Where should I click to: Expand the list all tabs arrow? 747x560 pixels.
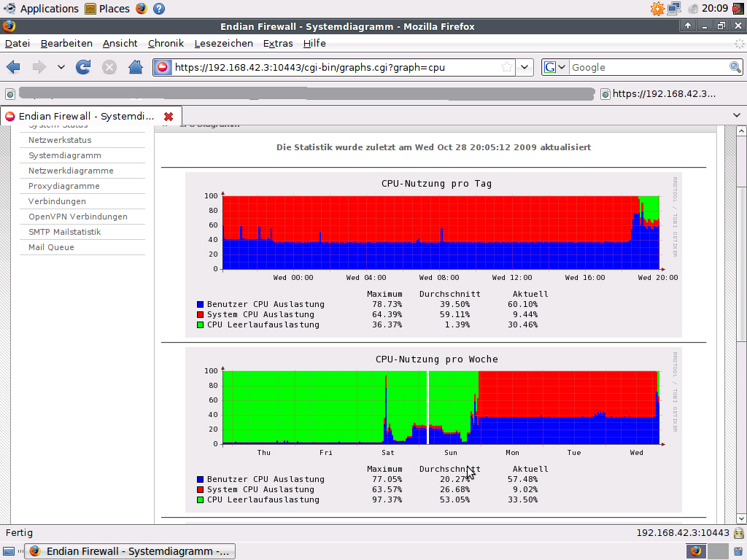737,115
